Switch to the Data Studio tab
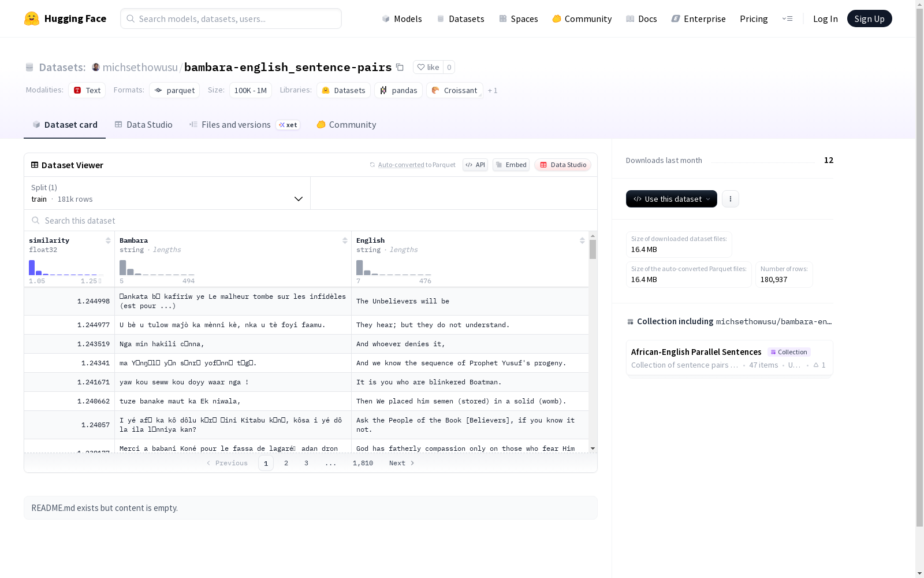Image resolution: width=924 pixels, height=578 pixels. coord(144,124)
